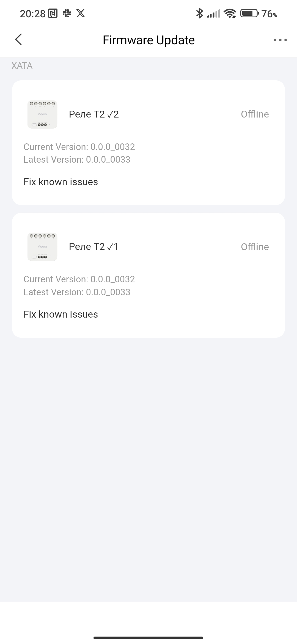Select the Реле T2 √1 device name
297x644 pixels.
point(94,247)
